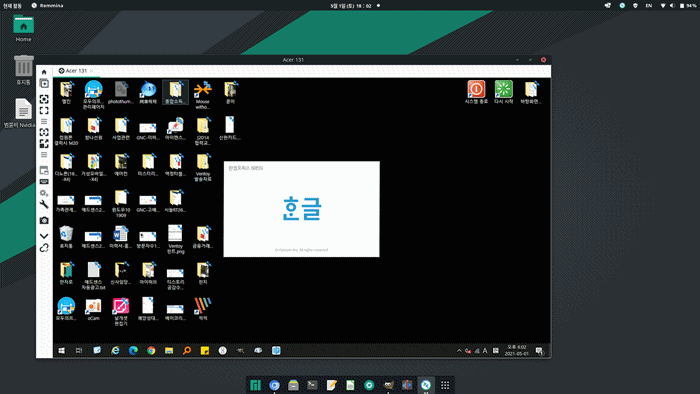Click the Windows IME letter A indicator
This screenshot has height=394, width=700.
pos(485,351)
